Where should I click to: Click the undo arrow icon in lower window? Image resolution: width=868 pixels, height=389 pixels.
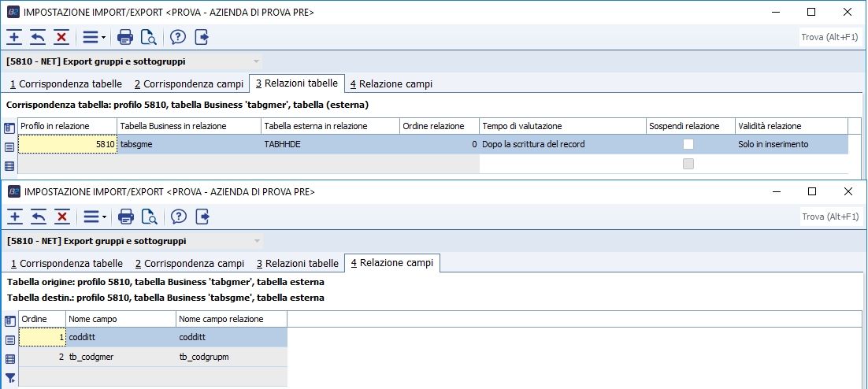tap(38, 217)
